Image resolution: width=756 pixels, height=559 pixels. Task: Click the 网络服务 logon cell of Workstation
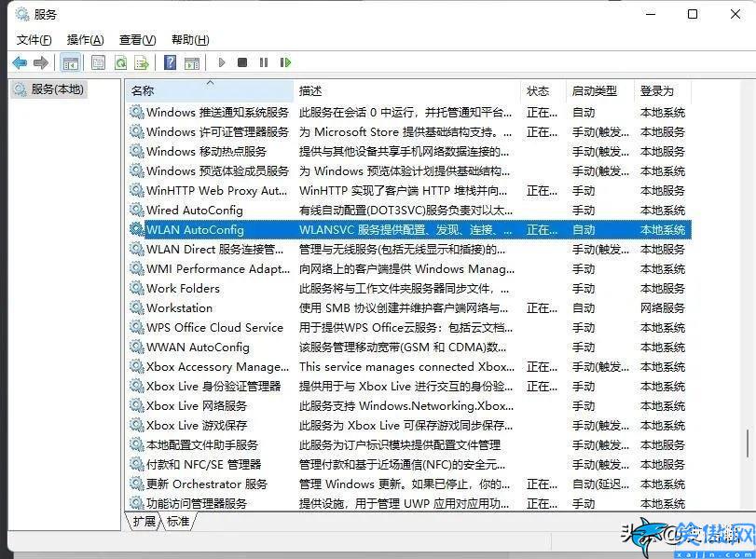coord(663,308)
